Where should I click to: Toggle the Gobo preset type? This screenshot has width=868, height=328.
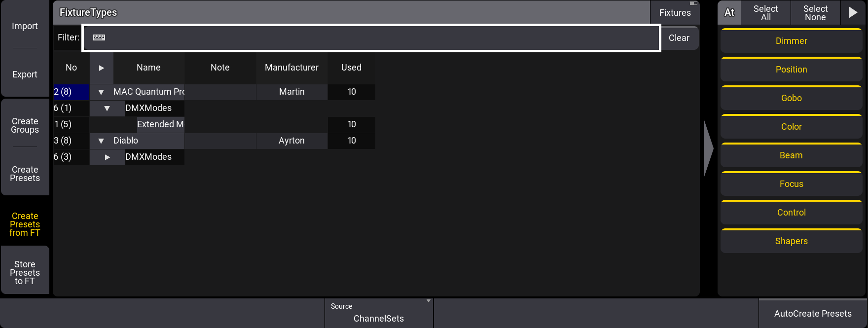(x=791, y=98)
